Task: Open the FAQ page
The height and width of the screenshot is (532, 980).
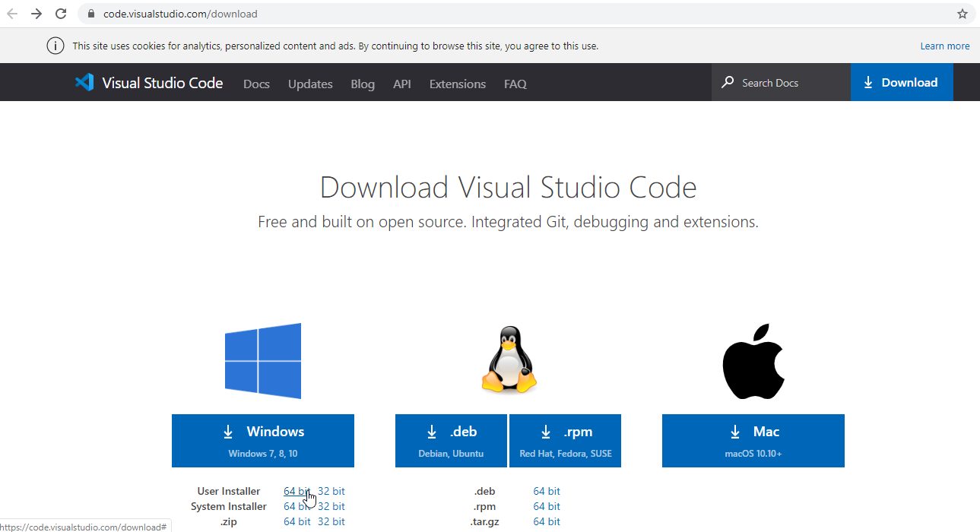Action: (x=515, y=84)
